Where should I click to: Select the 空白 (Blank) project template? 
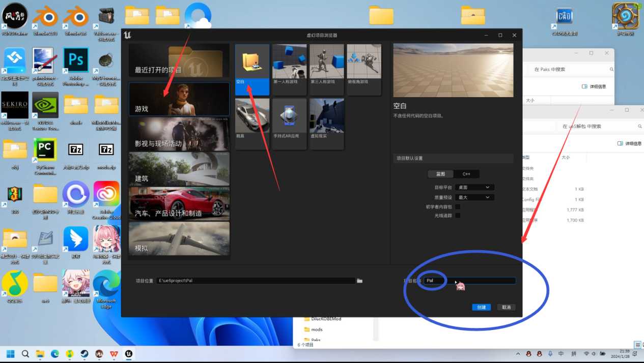pos(253,69)
